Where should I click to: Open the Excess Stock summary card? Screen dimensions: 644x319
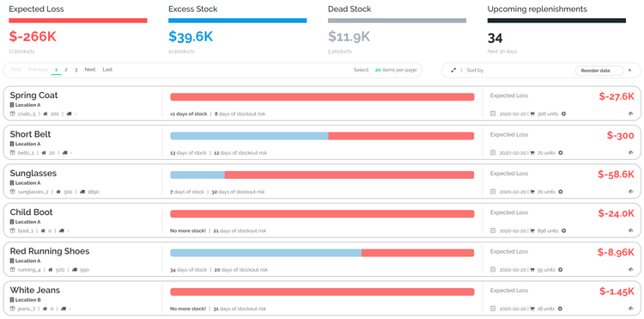pyautogui.click(x=237, y=29)
